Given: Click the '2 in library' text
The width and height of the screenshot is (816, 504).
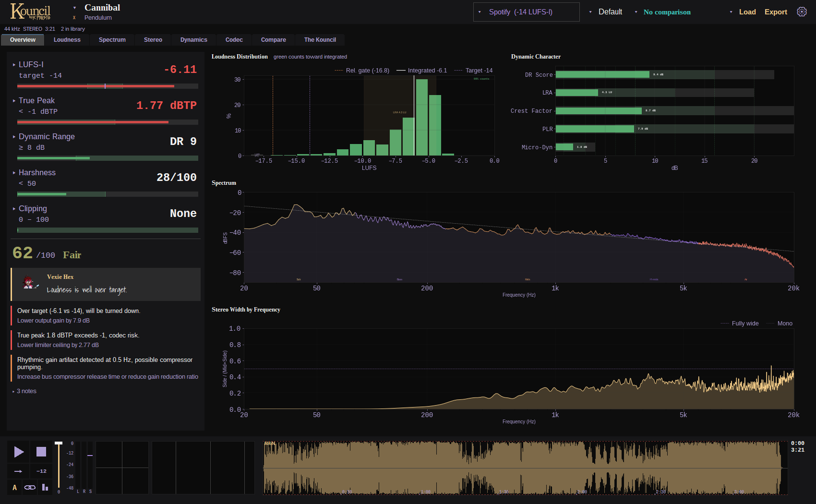Looking at the screenshot, I should pos(73,29).
